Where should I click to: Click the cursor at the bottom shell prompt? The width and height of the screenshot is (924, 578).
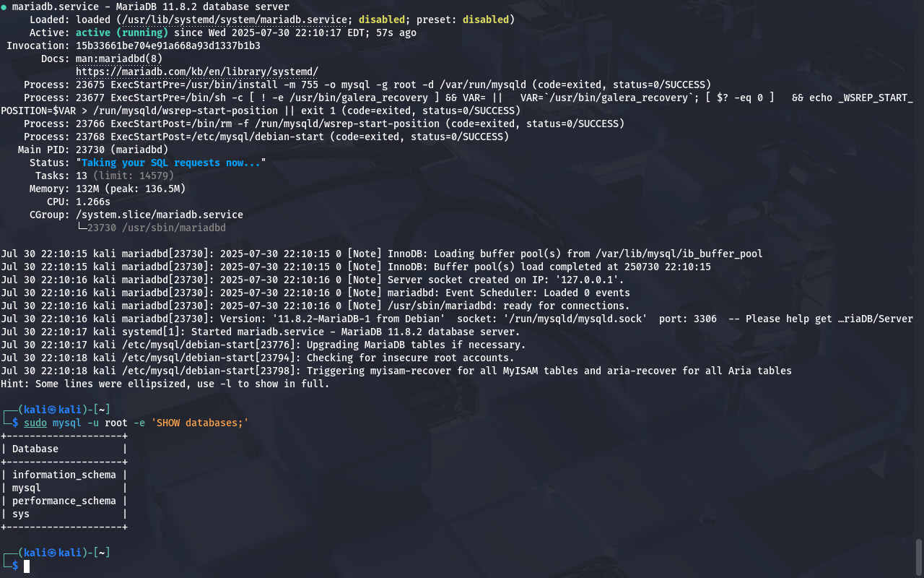27,566
